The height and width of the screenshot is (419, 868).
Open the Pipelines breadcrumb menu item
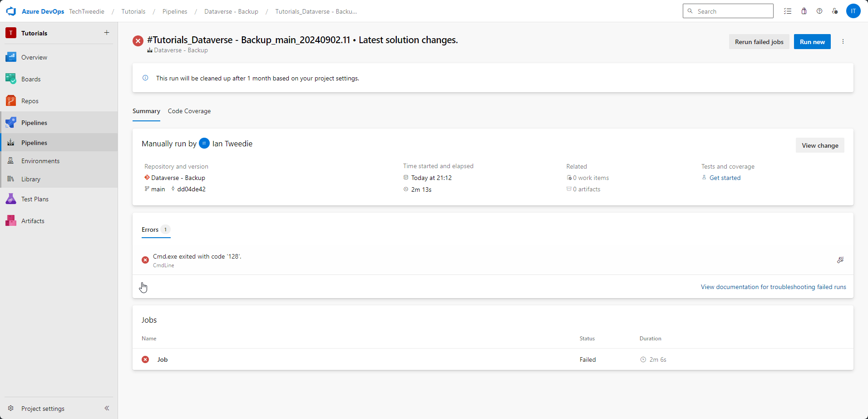pos(174,11)
